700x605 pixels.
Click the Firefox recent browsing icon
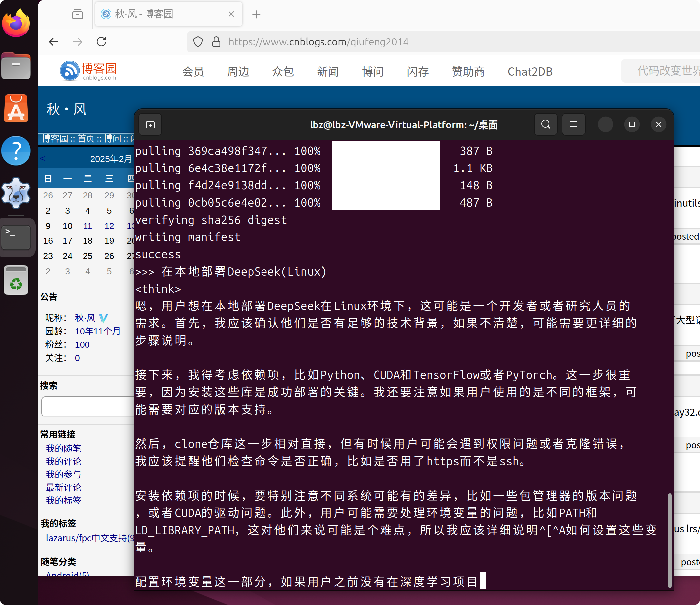(78, 14)
